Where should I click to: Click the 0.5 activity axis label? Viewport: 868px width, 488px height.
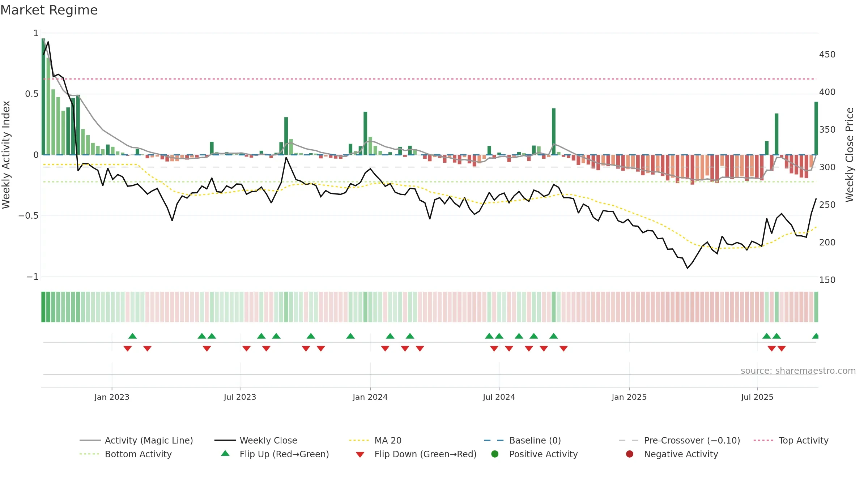click(x=32, y=94)
